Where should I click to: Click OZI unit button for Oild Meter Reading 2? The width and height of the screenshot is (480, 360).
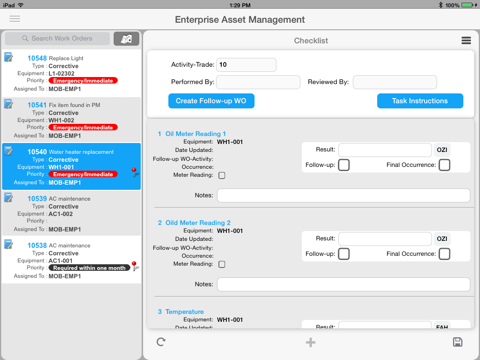[x=442, y=239]
